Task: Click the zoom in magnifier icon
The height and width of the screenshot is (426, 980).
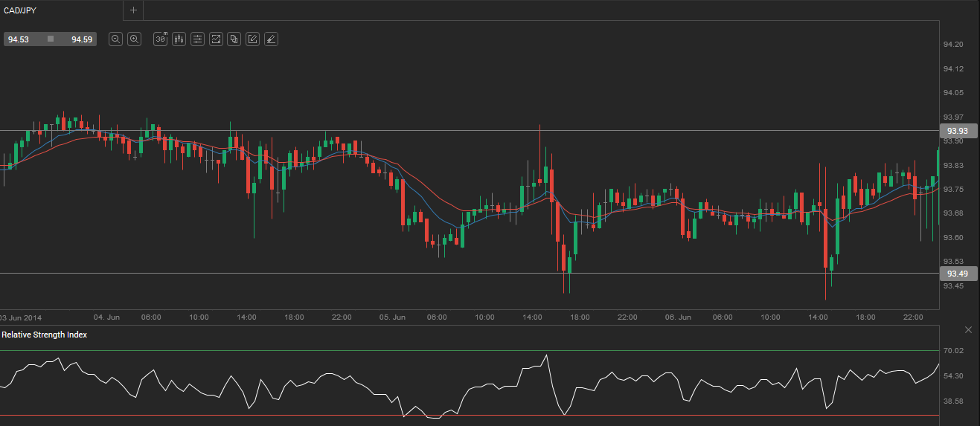Action: tap(134, 39)
